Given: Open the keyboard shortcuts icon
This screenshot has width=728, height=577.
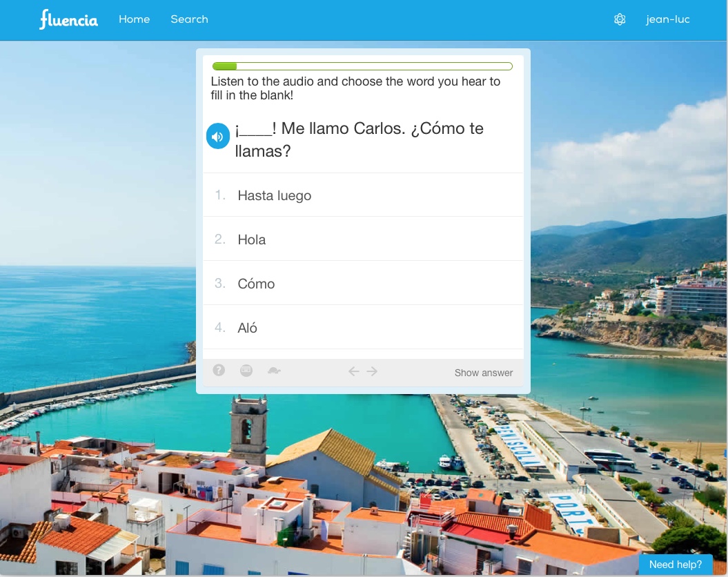Looking at the screenshot, I should pos(246,371).
